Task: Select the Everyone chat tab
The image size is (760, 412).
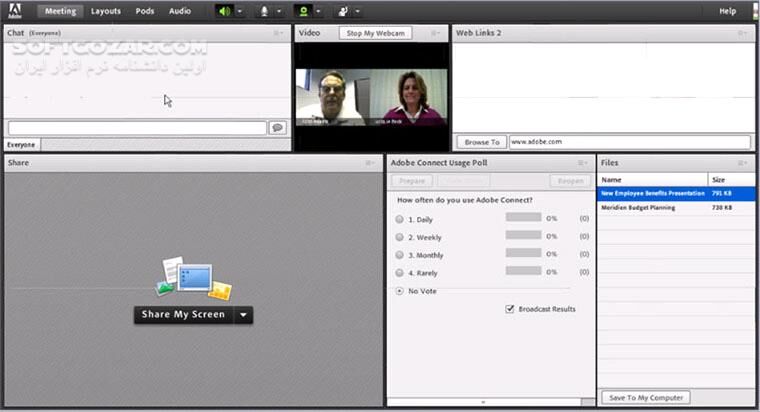Action: tap(21, 144)
